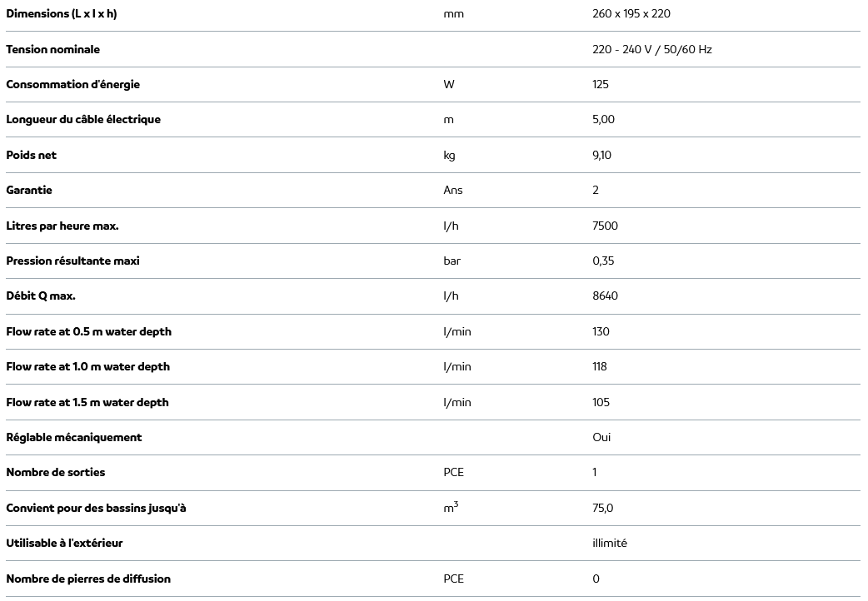Select the 'Oui' value for Réglable mécaniquement
Viewport: 868px width, 601px height.
point(601,437)
